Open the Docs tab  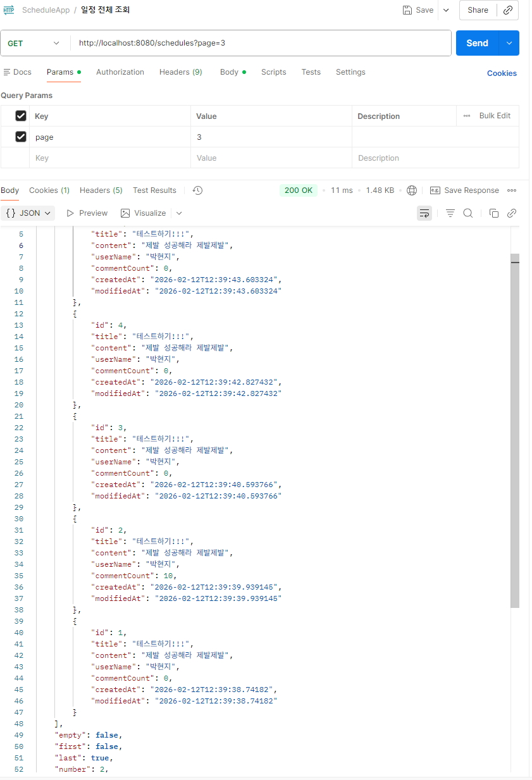[x=17, y=72]
